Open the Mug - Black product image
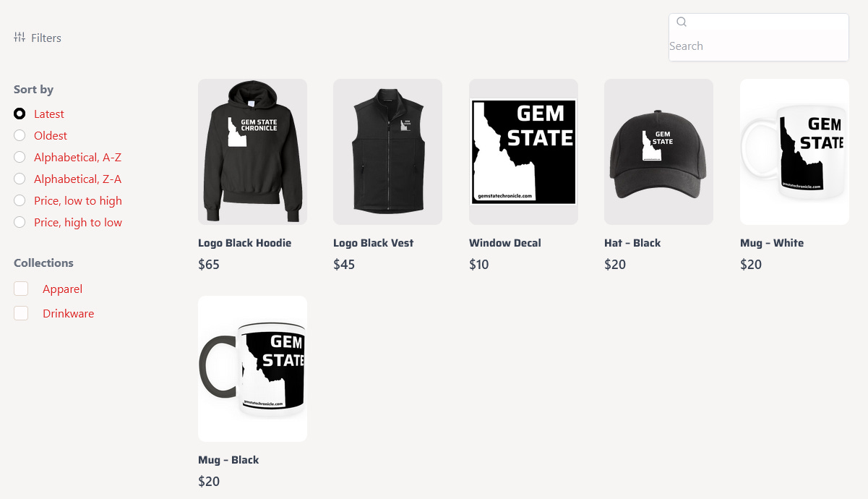868x499 pixels. click(x=252, y=369)
